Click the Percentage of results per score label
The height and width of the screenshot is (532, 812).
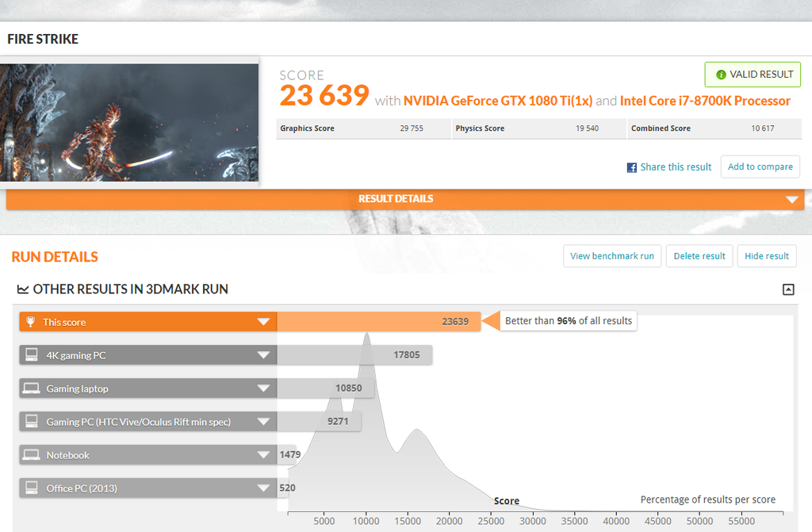click(708, 499)
